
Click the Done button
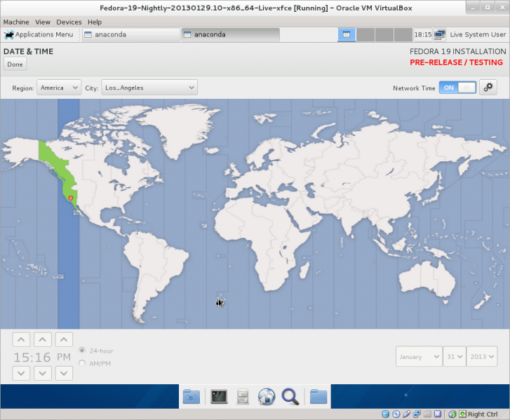[x=15, y=64]
